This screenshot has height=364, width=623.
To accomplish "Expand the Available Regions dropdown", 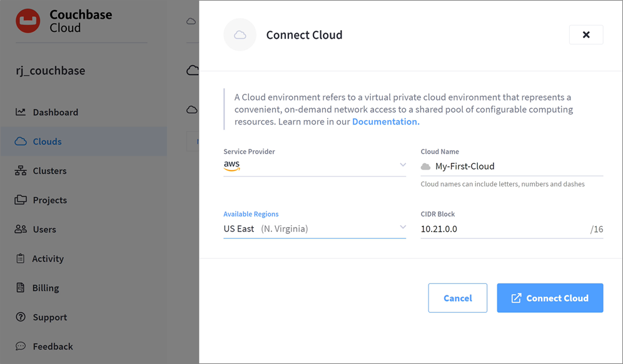I will tap(315, 228).
